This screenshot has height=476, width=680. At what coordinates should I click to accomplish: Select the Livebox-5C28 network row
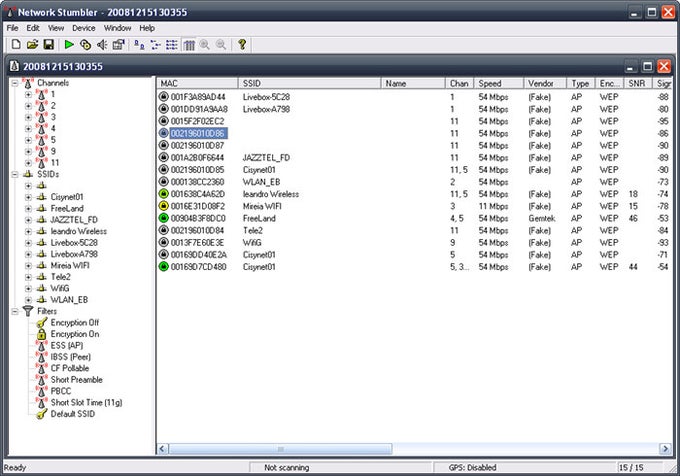point(415,97)
